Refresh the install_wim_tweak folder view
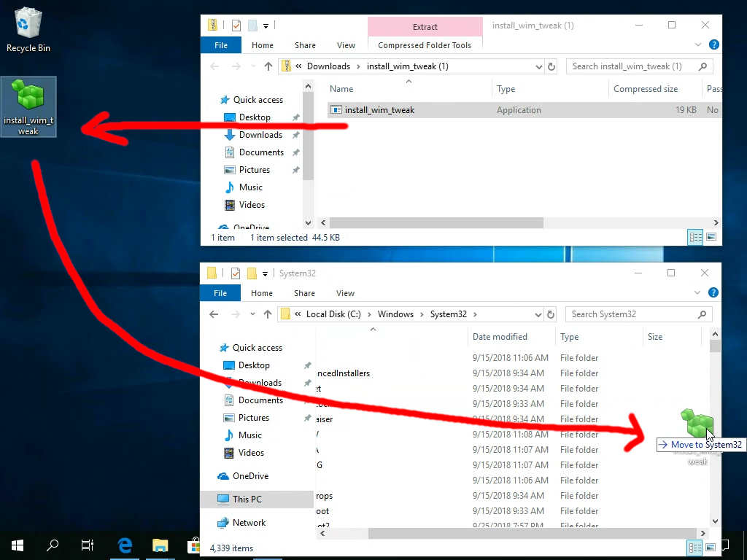 pos(551,66)
